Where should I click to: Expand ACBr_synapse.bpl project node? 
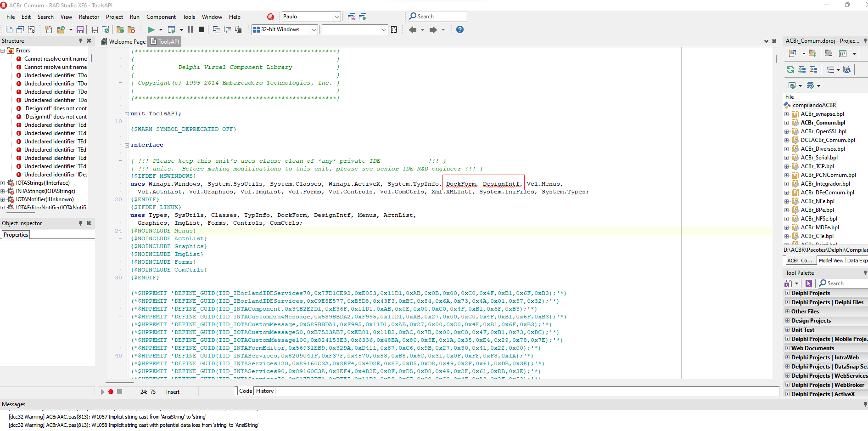pyautogui.click(x=786, y=114)
